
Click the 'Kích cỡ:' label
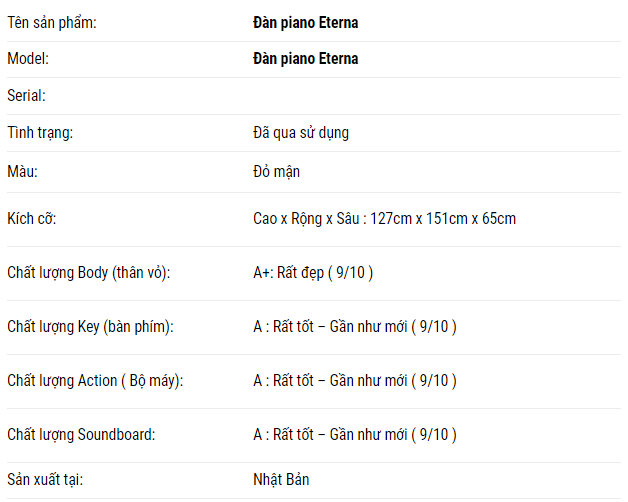[36, 218]
